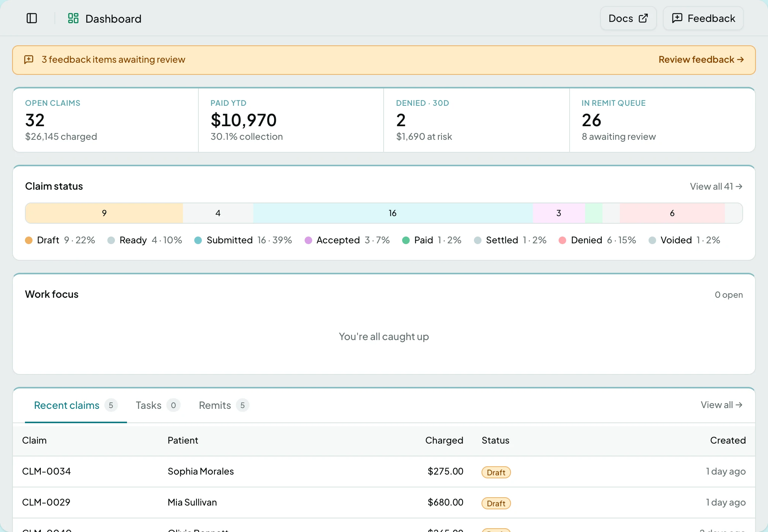The height and width of the screenshot is (532, 768).
Task: Click the $680.00 charged amount
Action: tap(446, 503)
